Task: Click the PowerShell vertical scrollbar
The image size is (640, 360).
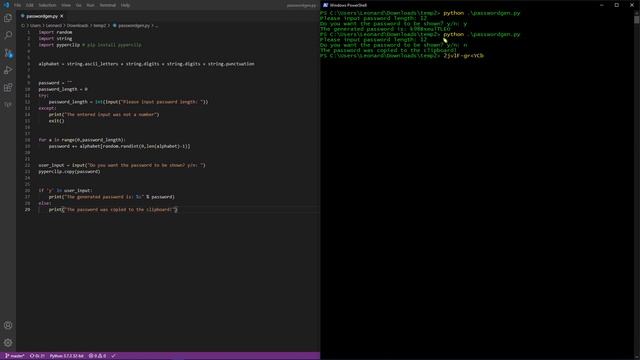Action: tap(636, 184)
